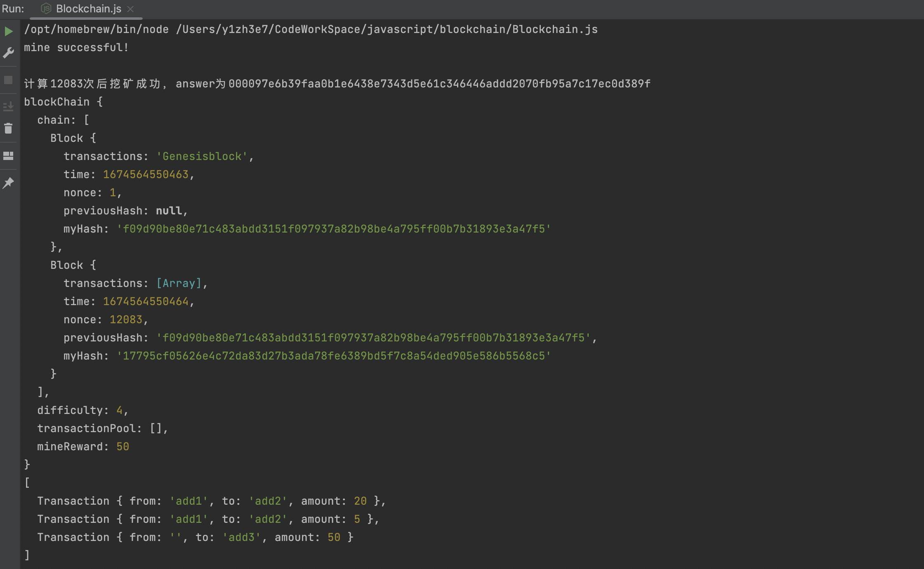The image size is (924, 569).
Task: Click the 'blockChain {' output line
Action: pyautogui.click(x=63, y=102)
